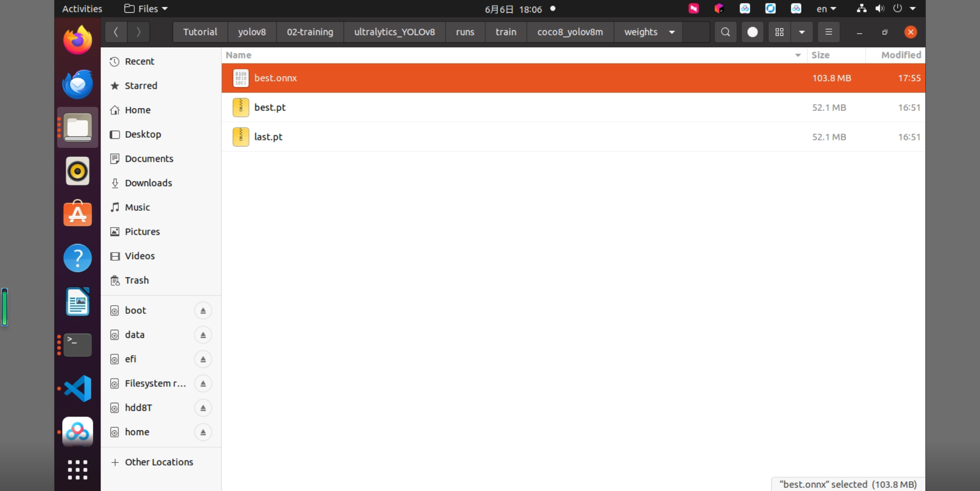Screen dimensions: 980x491
Task: Go to Downloads in sidebar
Action: pos(149,183)
